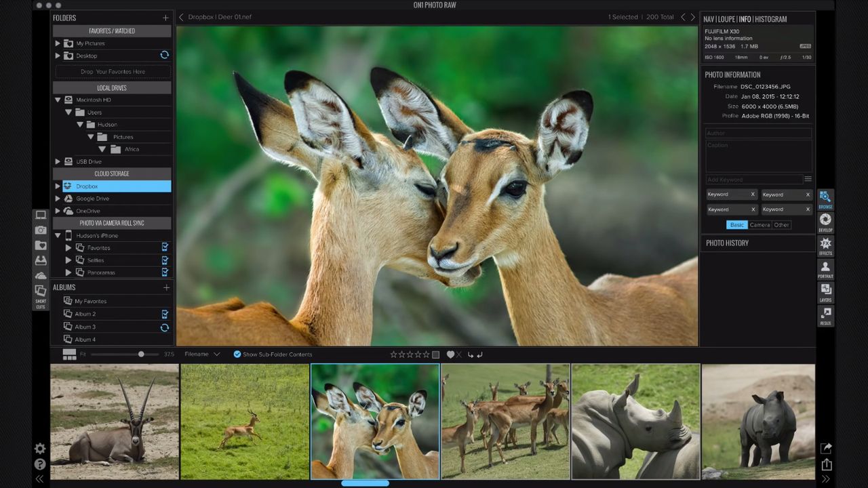
Task: Select the Basic metadata tab
Action: pos(736,225)
